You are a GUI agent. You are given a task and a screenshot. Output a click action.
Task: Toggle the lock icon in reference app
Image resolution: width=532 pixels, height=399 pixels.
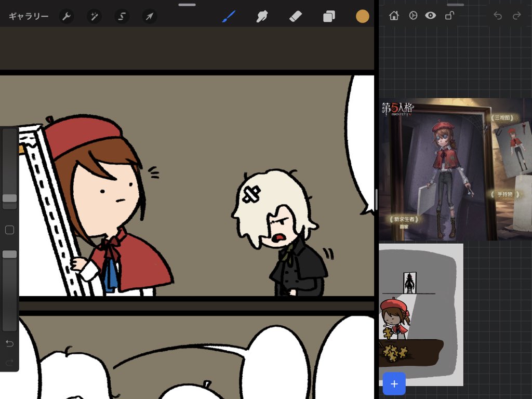coord(449,16)
